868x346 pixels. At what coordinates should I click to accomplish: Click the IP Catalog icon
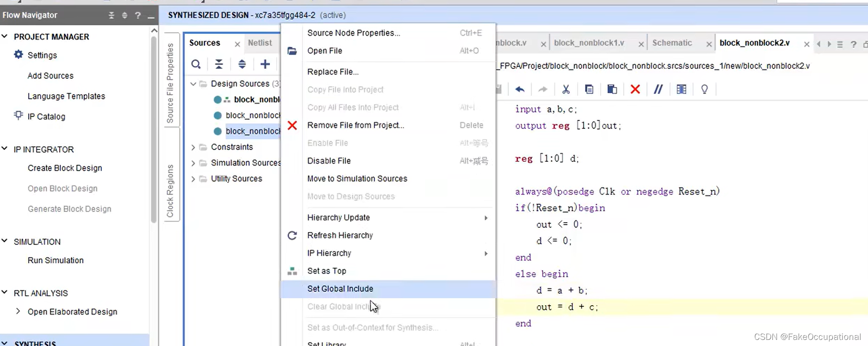pos(18,115)
